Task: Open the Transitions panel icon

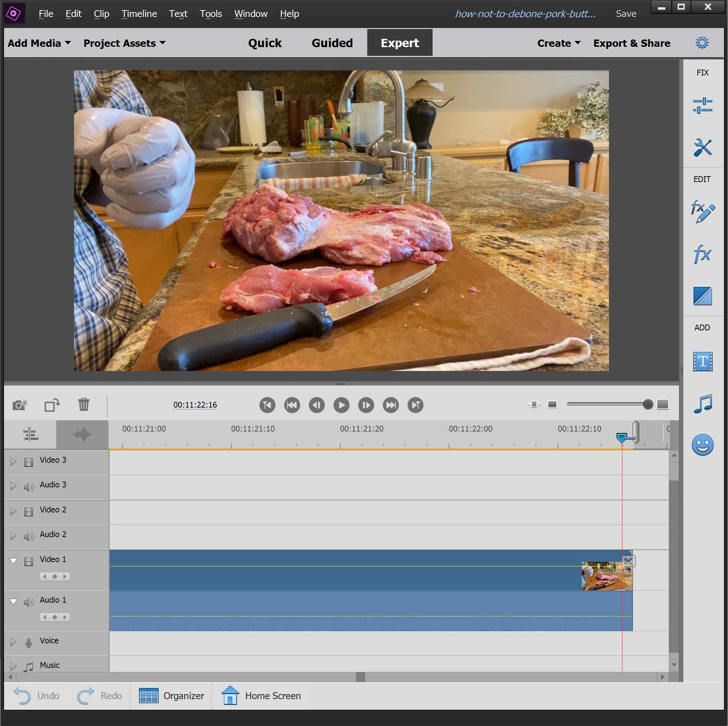Action: coord(702,296)
